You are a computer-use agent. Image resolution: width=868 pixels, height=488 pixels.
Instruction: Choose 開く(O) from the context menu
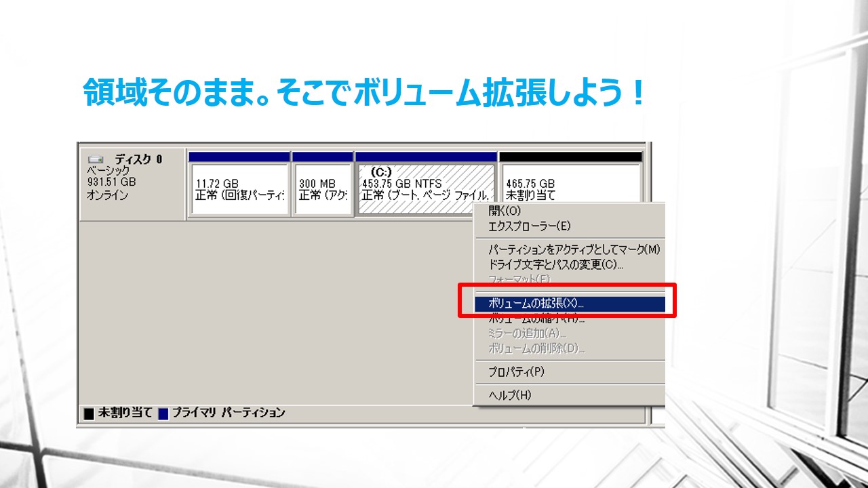pos(505,211)
